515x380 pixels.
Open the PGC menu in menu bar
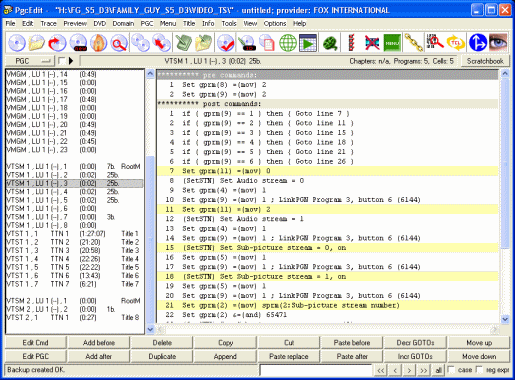(x=147, y=24)
